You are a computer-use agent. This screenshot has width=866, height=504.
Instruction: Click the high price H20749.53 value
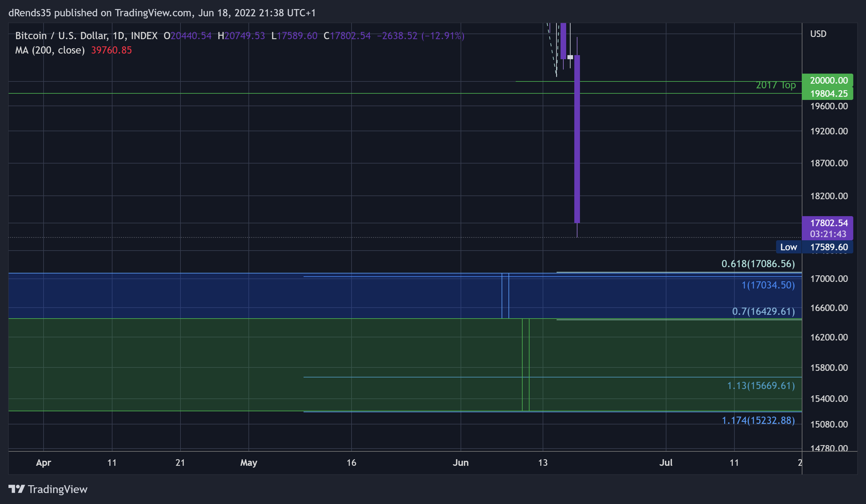click(241, 36)
